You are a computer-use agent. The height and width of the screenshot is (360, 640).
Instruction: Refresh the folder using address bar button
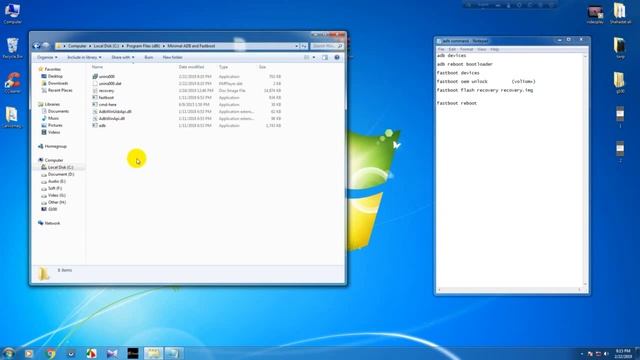304,46
